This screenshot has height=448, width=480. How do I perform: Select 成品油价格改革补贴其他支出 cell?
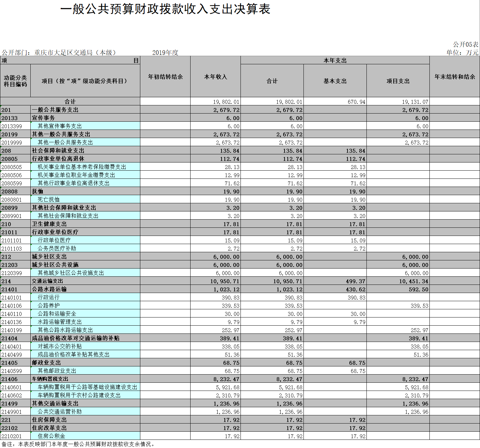(85, 354)
